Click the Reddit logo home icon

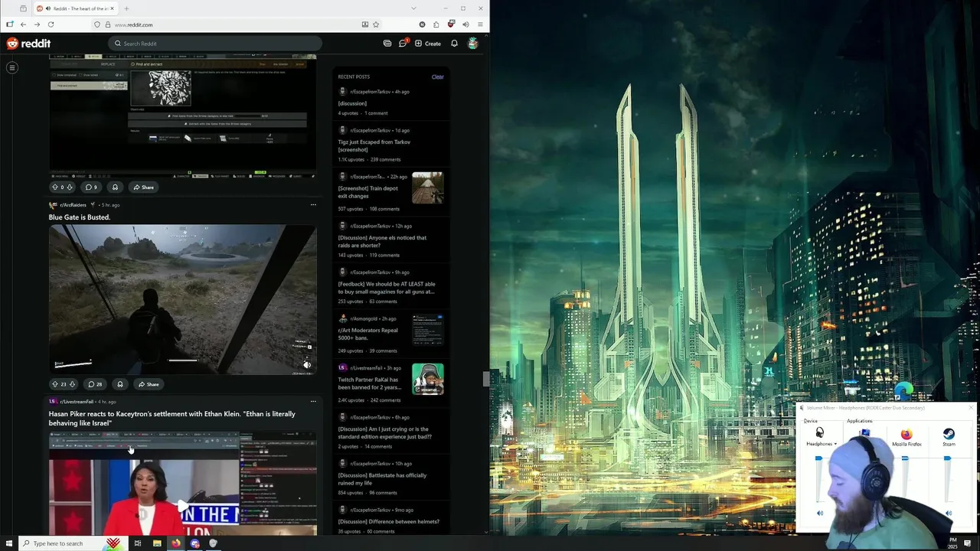click(x=28, y=44)
